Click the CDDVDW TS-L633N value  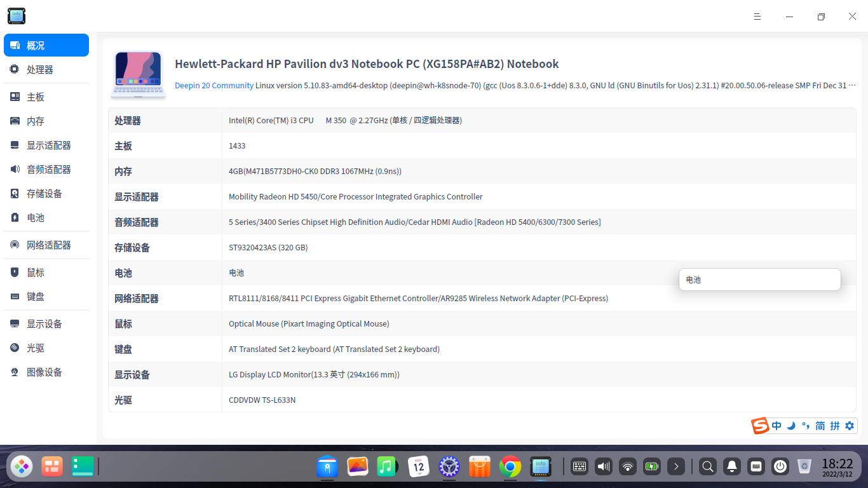click(x=262, y=400)
